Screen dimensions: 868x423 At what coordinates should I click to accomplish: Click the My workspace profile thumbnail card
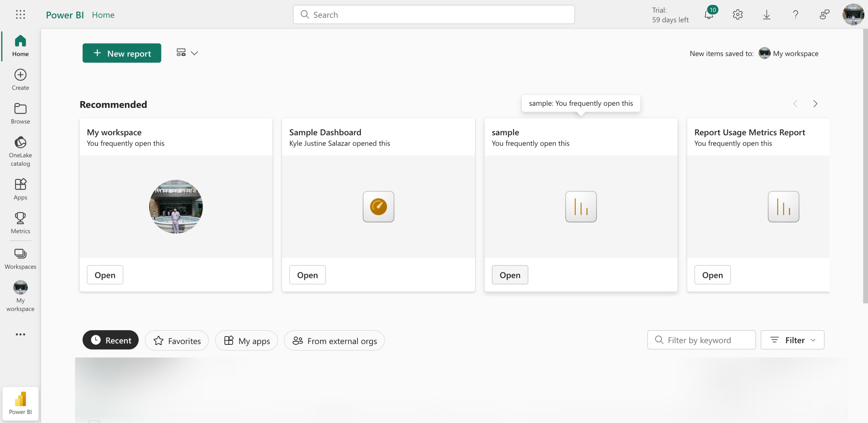[176, 206]
